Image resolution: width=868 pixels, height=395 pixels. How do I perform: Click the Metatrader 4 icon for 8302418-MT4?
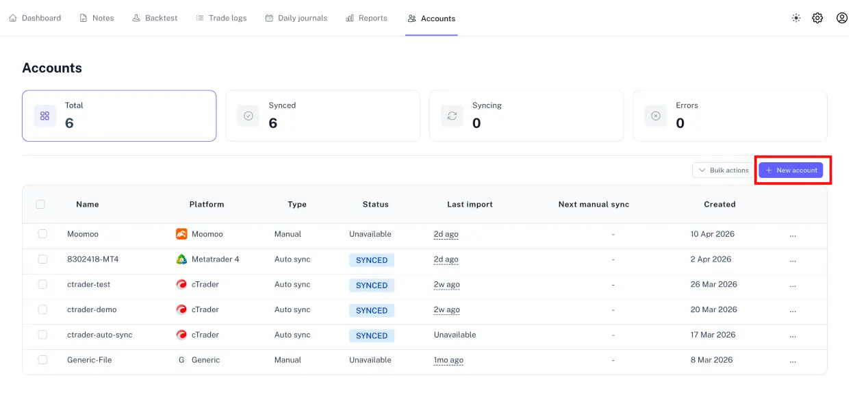181,259
